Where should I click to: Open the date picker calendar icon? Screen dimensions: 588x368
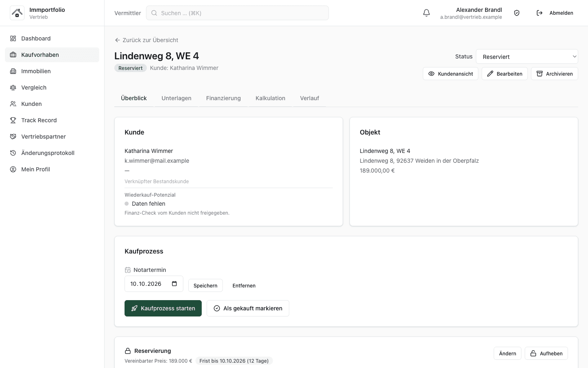pos(174,284)
